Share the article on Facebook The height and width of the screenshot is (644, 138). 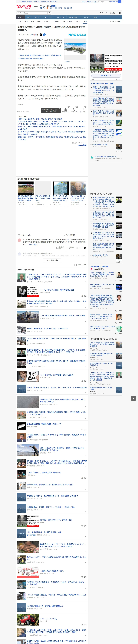click(x=44, y=35)
